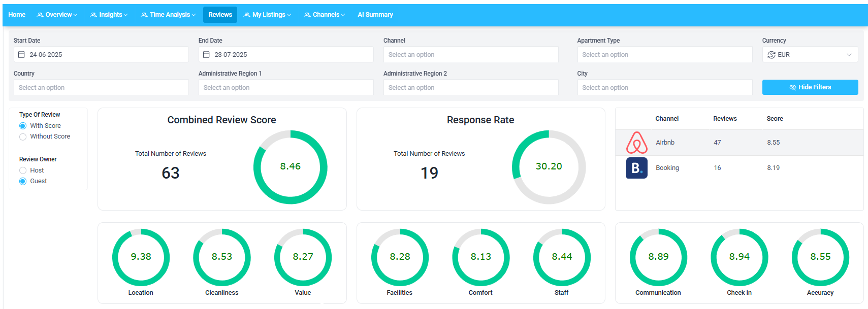Open the Currency dropdown showing EUR
This screenshot has width=868, height=309.
810,55
